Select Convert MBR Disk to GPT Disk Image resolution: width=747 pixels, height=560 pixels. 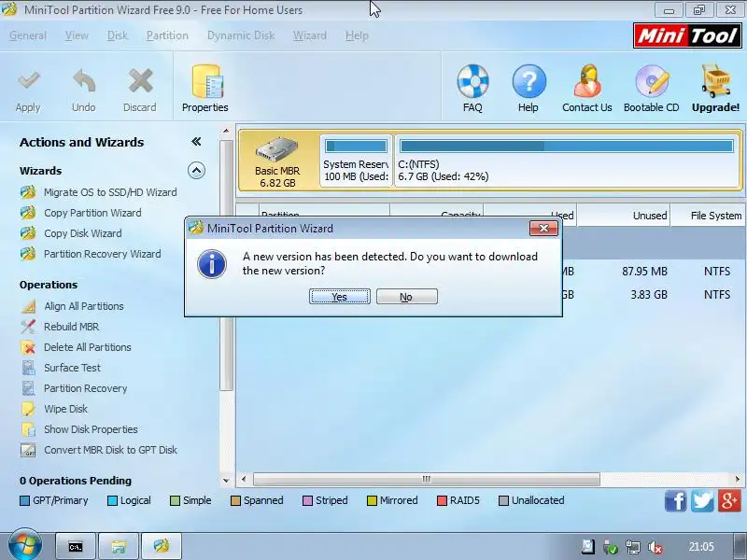coord(110,450)
